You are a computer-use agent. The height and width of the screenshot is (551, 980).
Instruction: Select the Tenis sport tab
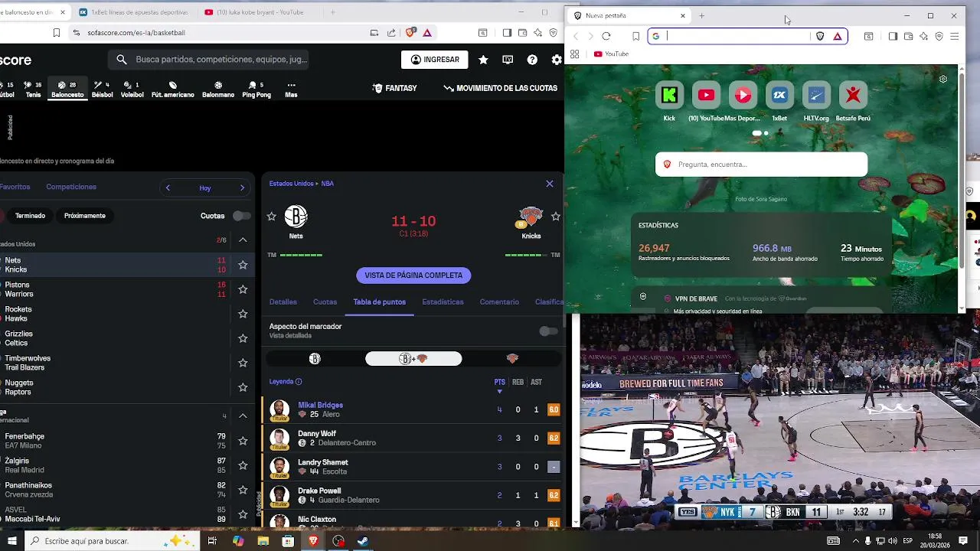point(33,90)
